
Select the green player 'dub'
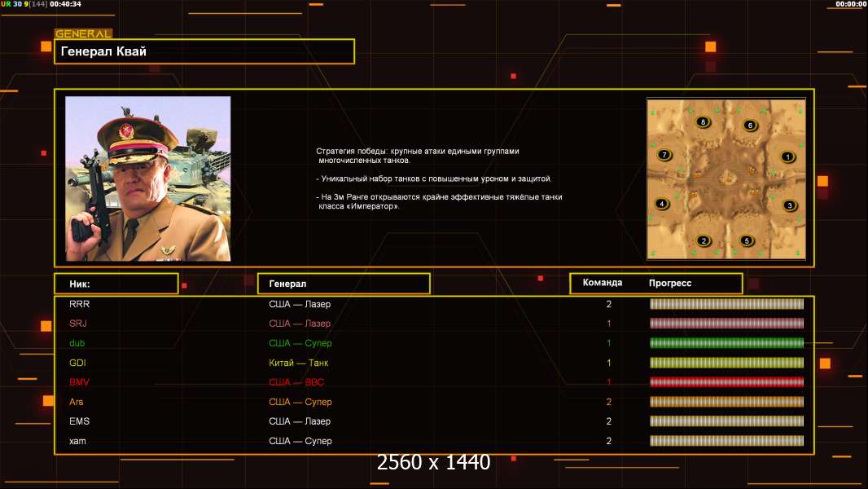coord(77,343)
